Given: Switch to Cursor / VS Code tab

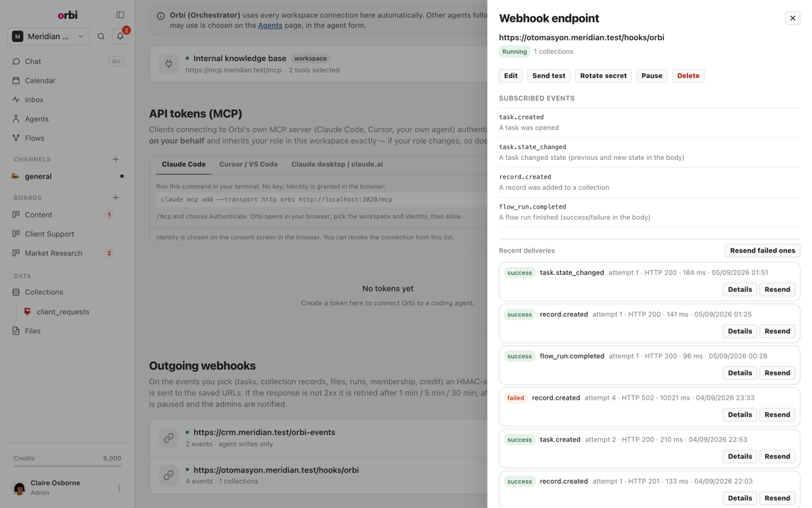Looking at the screenshot, I should pyautogui.click(x=248, y=164).
